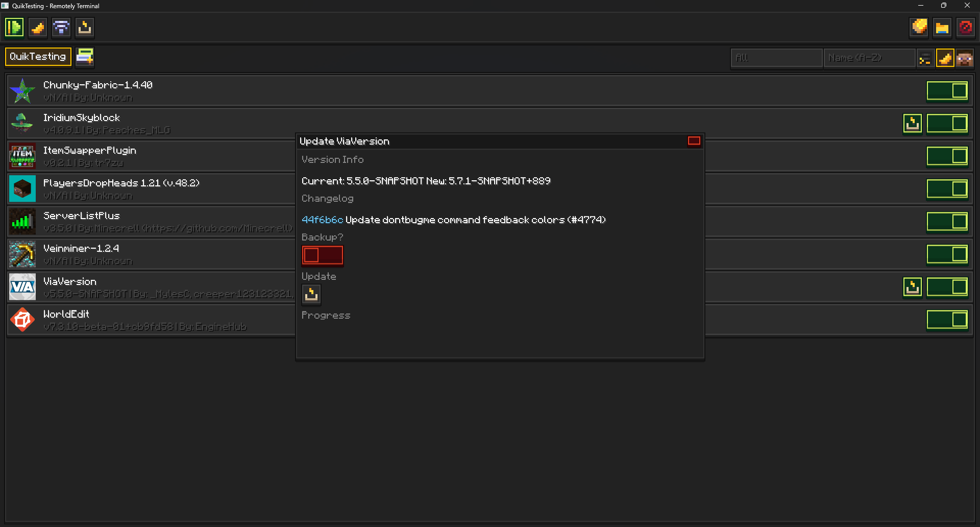Select the ViaVersion plugin name
Viewport: 980px width, 527px height.
pos(70,282)
